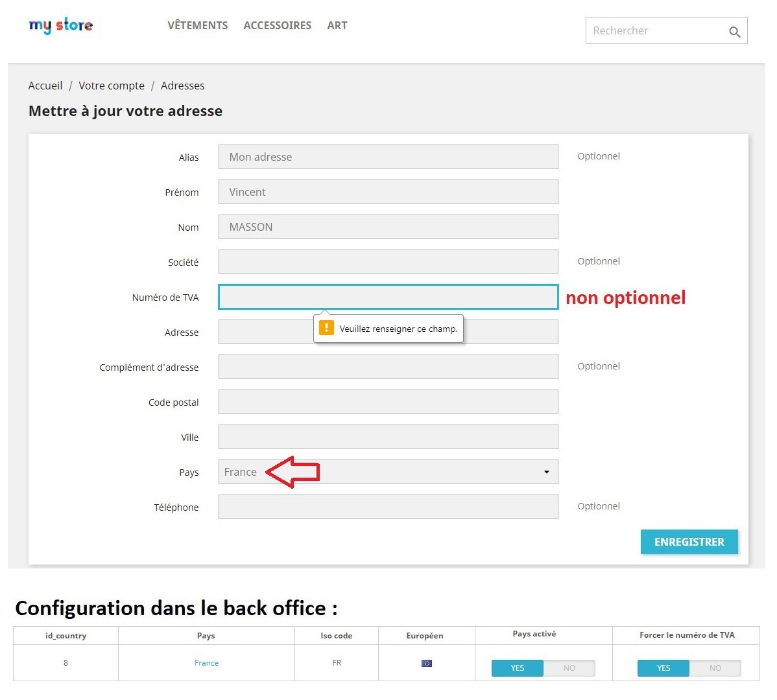Open Votre compte breadcrumb link

click(x=112, y=86)
